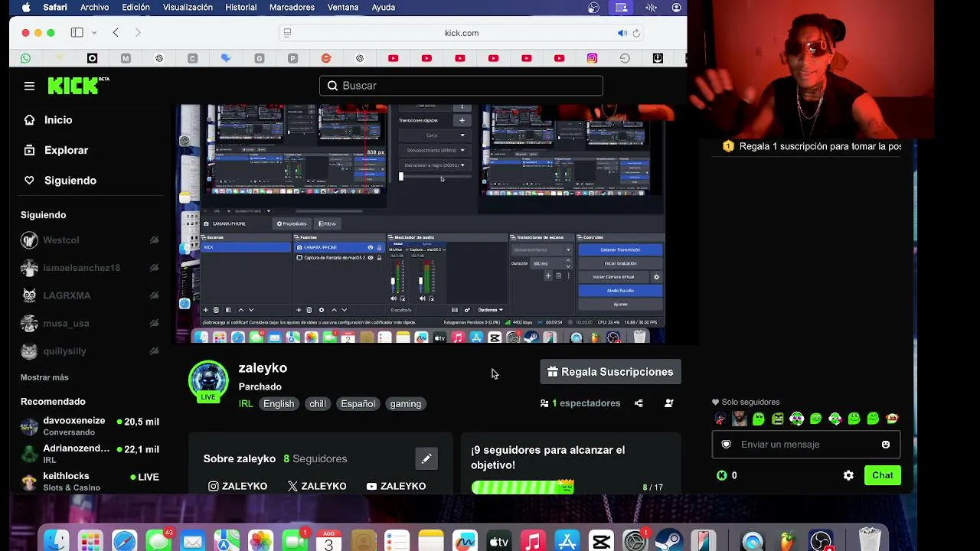
Task: Toggle notifications for quillysilly
Action: coord(154,351)
